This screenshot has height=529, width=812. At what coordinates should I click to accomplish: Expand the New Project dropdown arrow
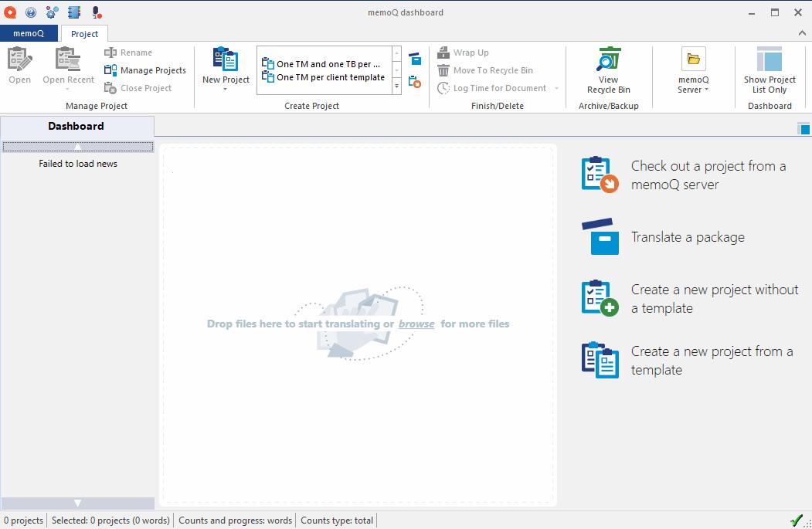click(x=226, y=90)
